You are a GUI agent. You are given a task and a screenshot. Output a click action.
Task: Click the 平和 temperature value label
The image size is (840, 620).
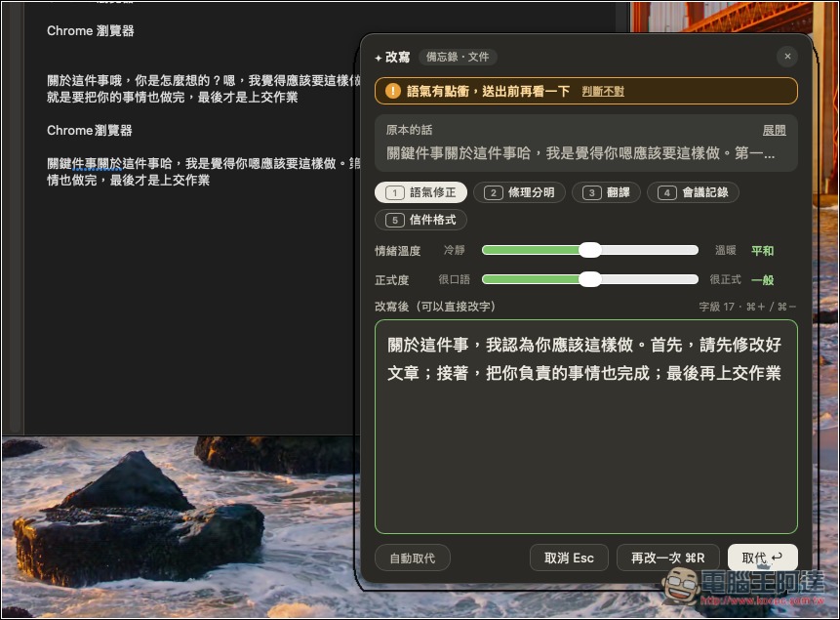point(762,251)
